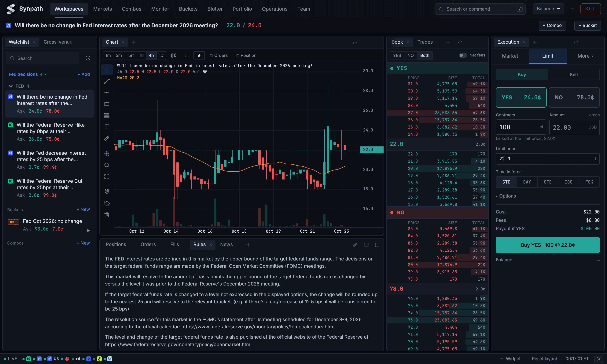
Task: Click the + Bucket button
Action: point(587,26)
